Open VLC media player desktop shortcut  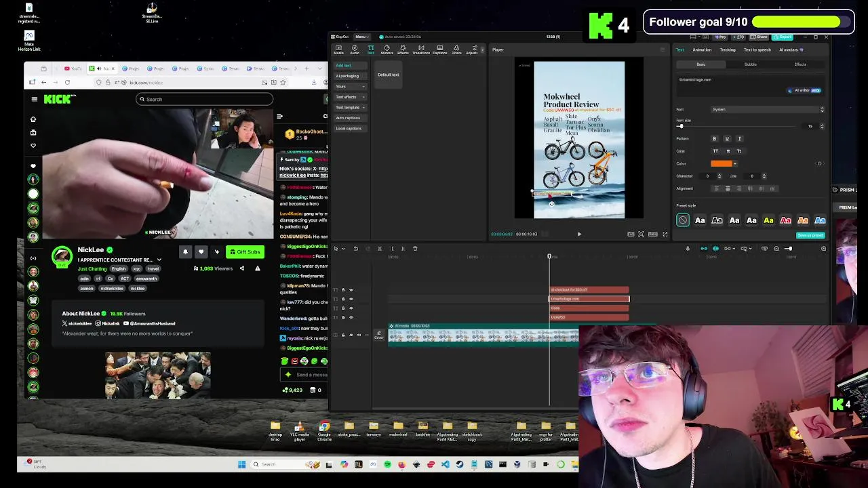click(x=299, y=430)
